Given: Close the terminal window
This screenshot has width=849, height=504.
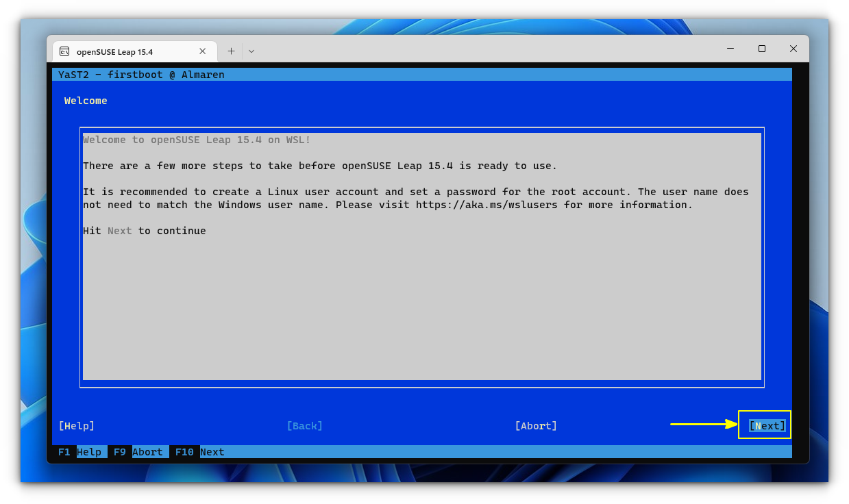Looking at the screenshot, I should (793, 49).
